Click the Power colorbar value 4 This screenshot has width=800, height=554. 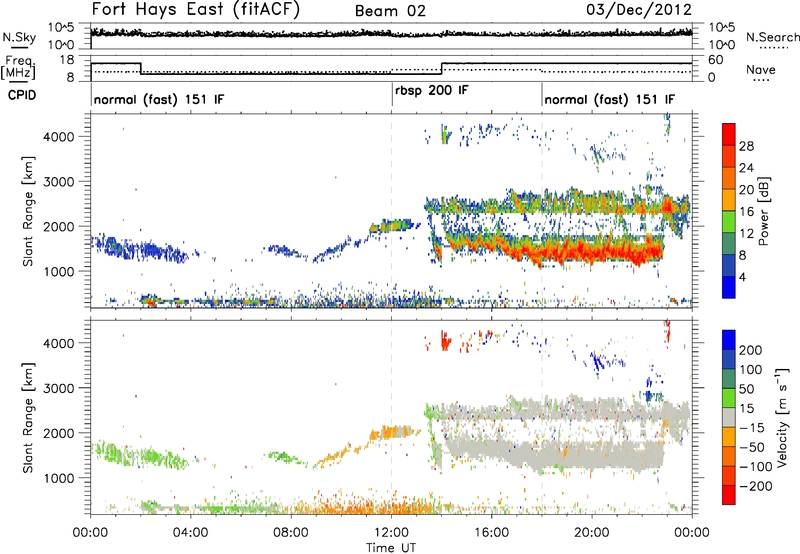[742, 277]
